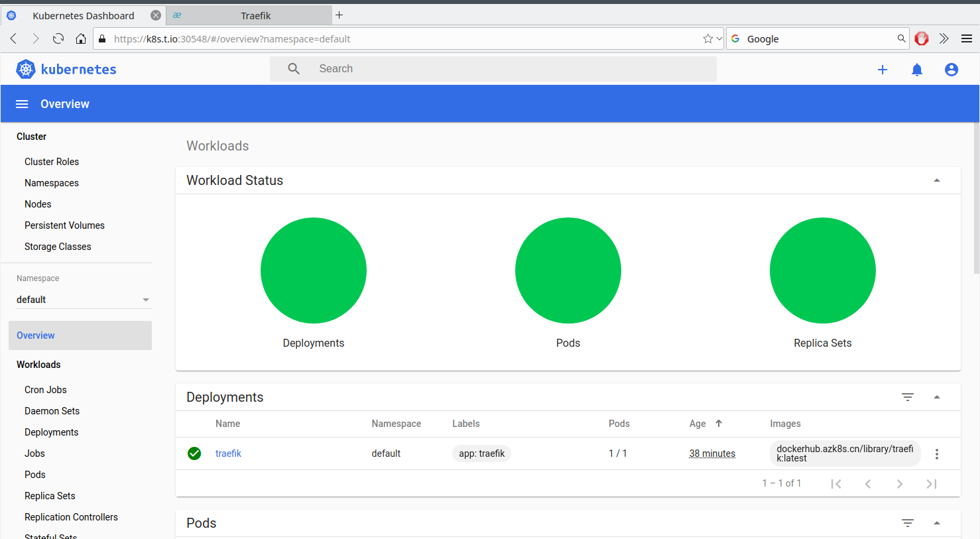Click the green Pods status circle
The height and width of the screenshot is (539, 980).
click(x=568, y=270)
